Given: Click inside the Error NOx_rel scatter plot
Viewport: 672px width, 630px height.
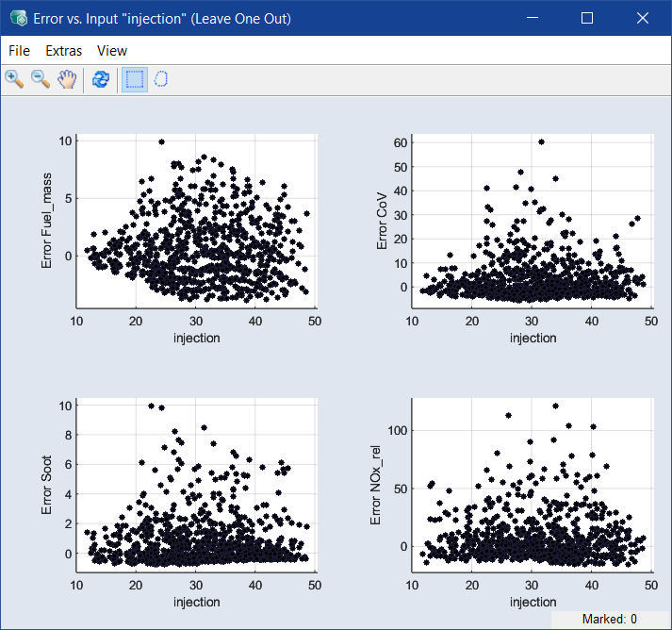Looking at the screenshot, I should [x=531, y=485].
